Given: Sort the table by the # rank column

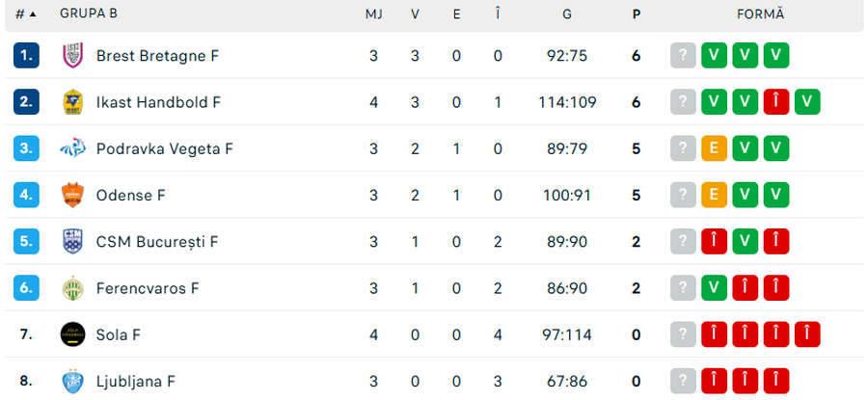Looking at the screenshot, I should point(25,14).
